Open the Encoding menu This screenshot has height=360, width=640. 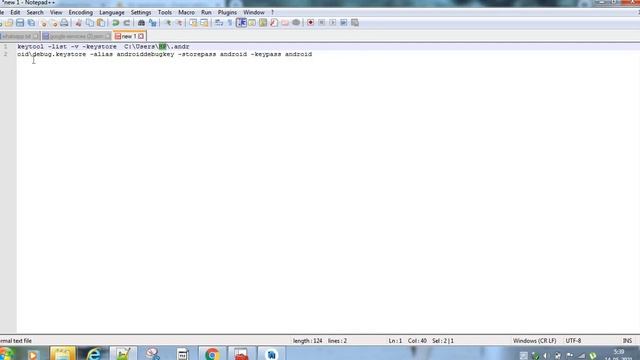[80, 13]
